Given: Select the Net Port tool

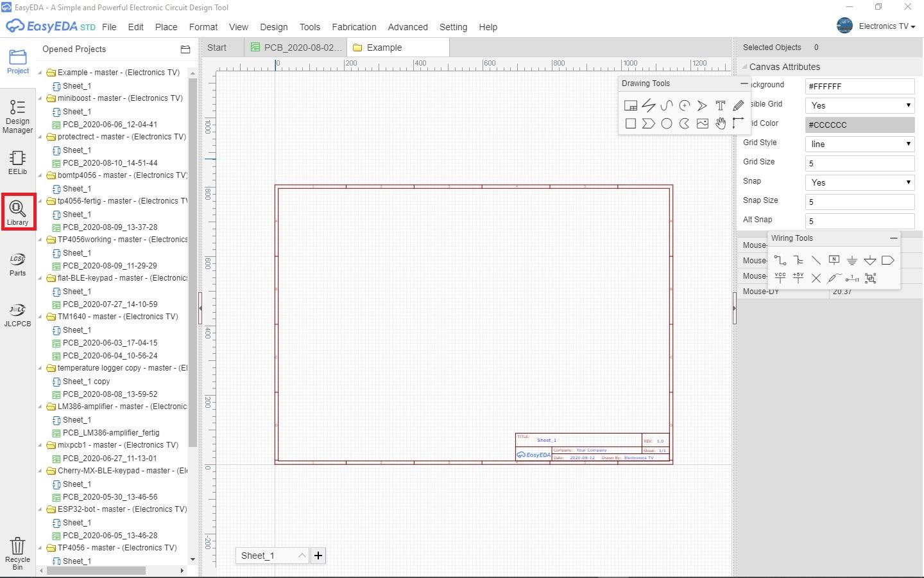Looking at the screenshot, I should point(888,260).
